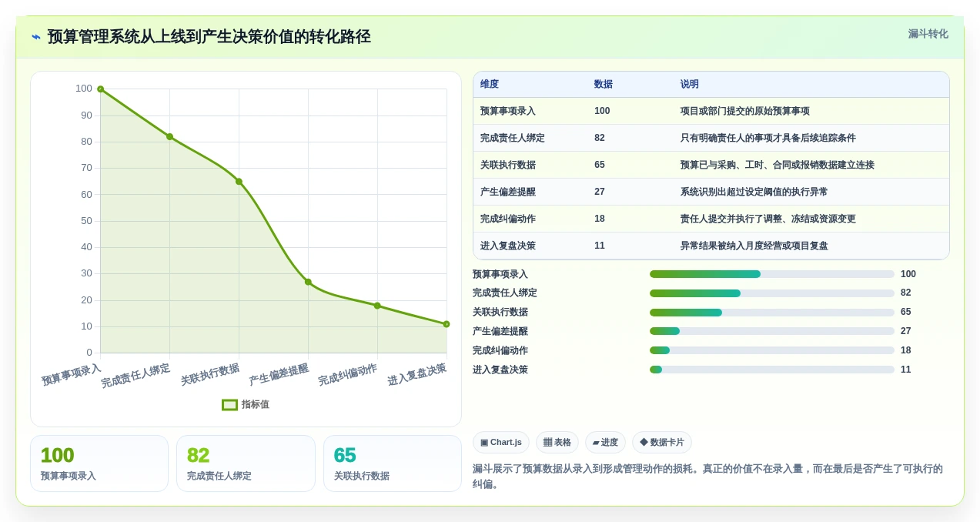
Task: Click the 完成责任人绑定 progress bar
Action: [x=772, y=293]
